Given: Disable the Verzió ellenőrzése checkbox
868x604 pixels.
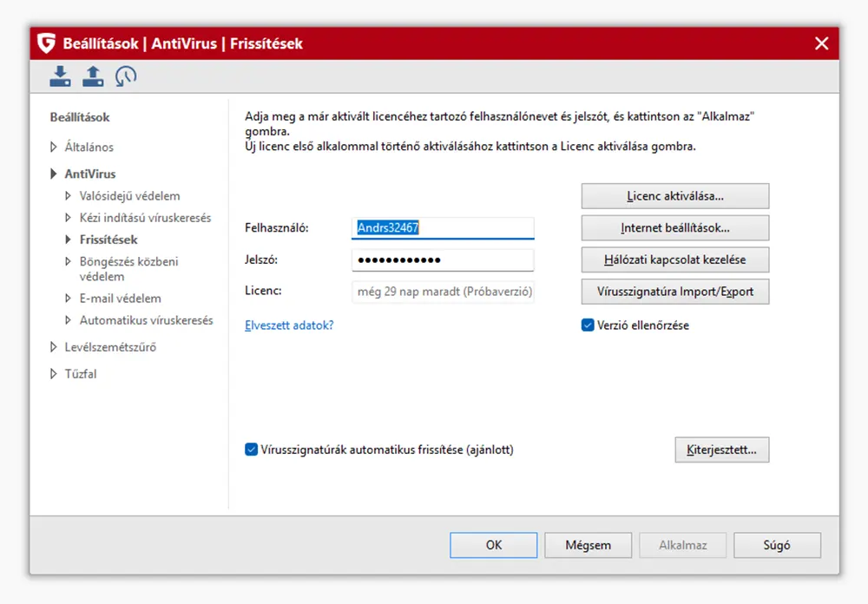Looking at the screenshot, I should 588,325.
